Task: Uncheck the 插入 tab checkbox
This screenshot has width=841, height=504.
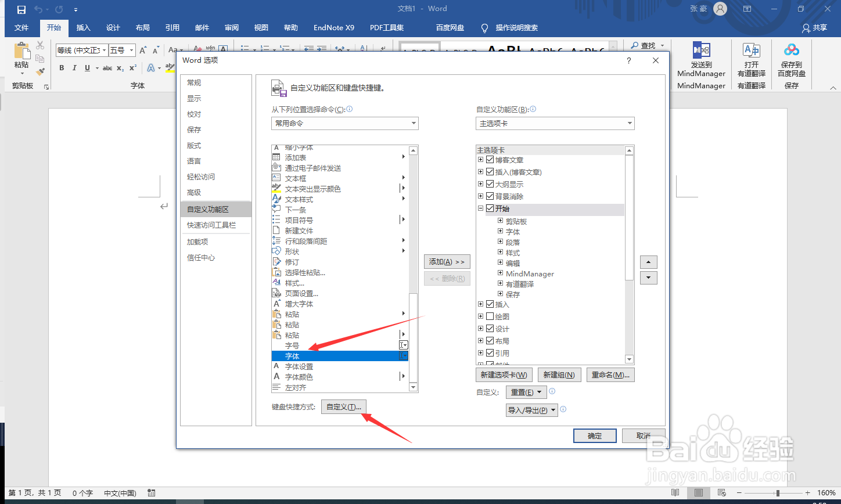Action: click(x=490, y=304)
